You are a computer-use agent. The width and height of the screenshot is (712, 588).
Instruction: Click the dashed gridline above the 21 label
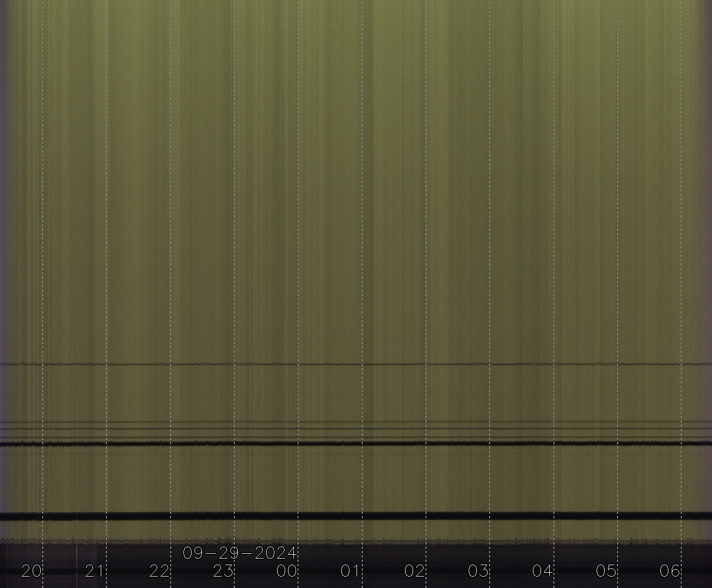106,218
